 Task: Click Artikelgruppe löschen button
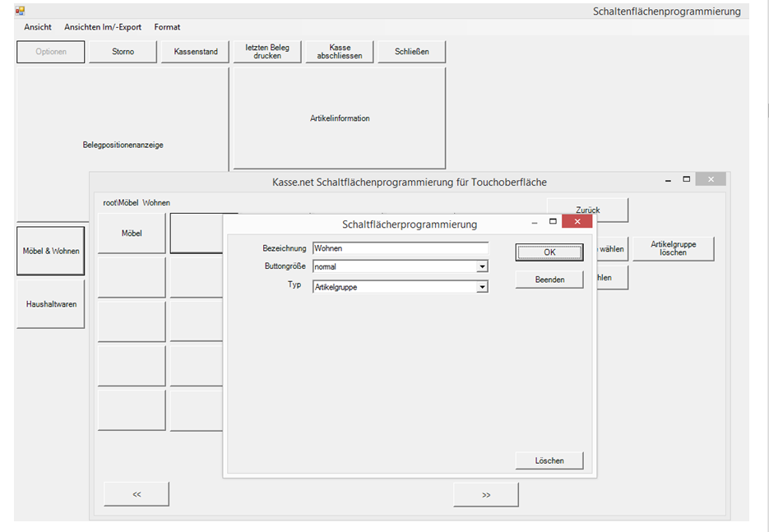[x=673, y=248]
